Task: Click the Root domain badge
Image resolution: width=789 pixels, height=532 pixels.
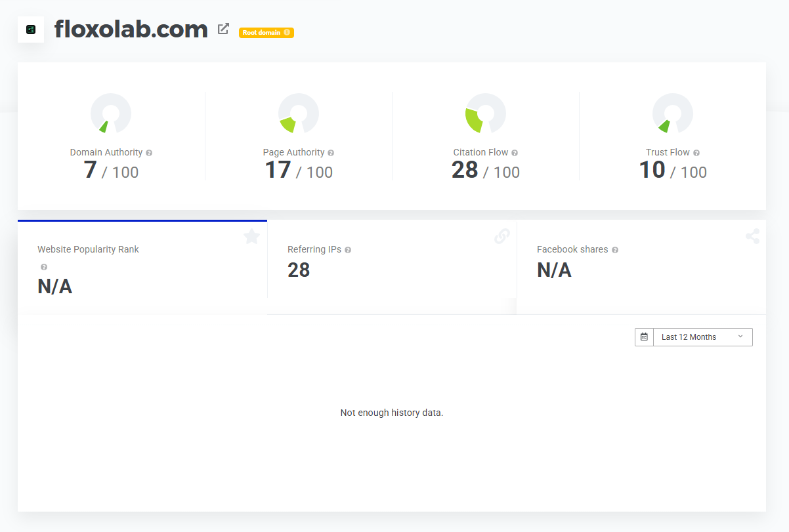Action: (x=267, y=33)
